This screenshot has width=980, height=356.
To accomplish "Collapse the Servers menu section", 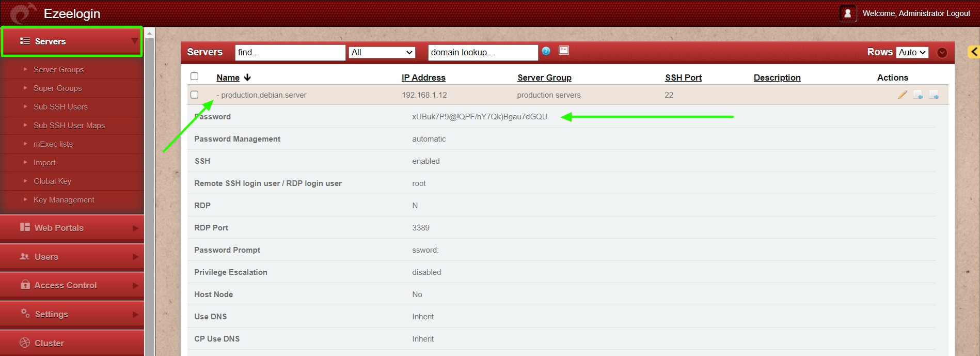I will click(72, 41).
